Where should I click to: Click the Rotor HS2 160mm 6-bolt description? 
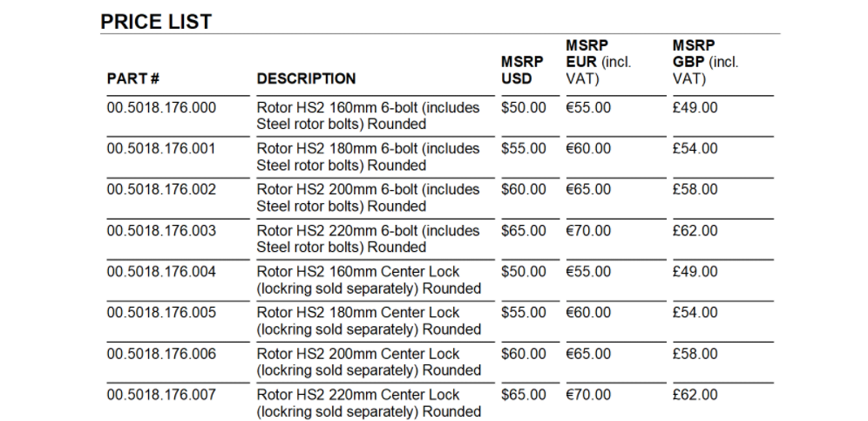368,116
